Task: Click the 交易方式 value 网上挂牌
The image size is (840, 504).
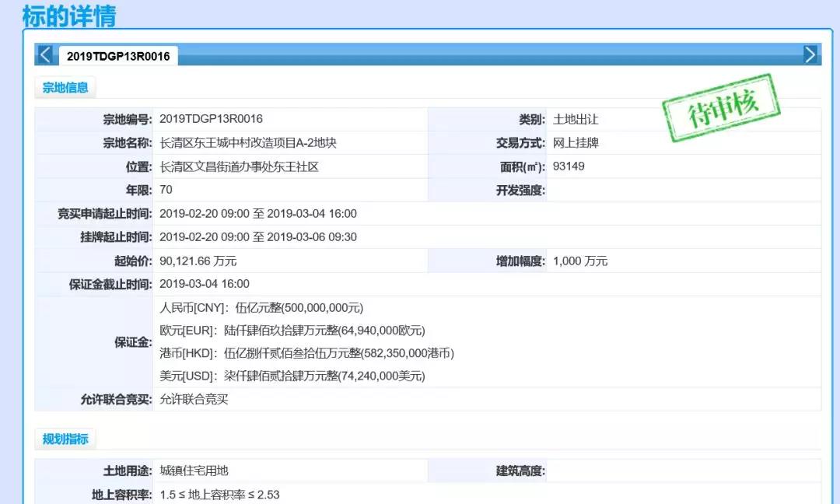Action: pyautogui.click(x=576, y=143)
